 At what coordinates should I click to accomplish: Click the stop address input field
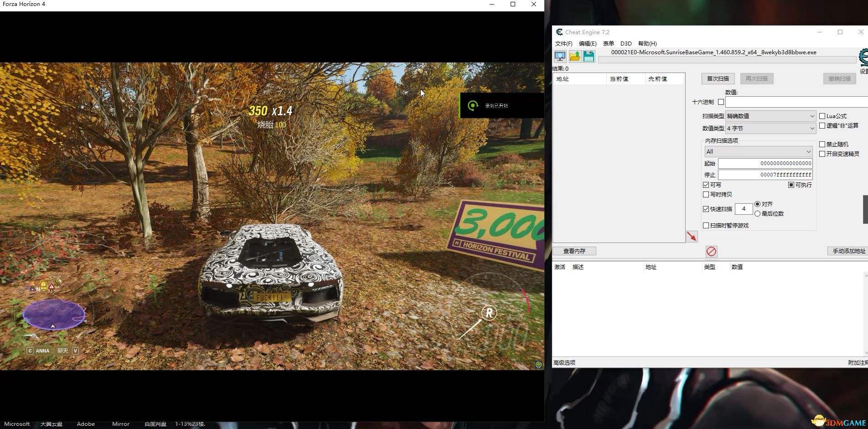click(765, 175)
